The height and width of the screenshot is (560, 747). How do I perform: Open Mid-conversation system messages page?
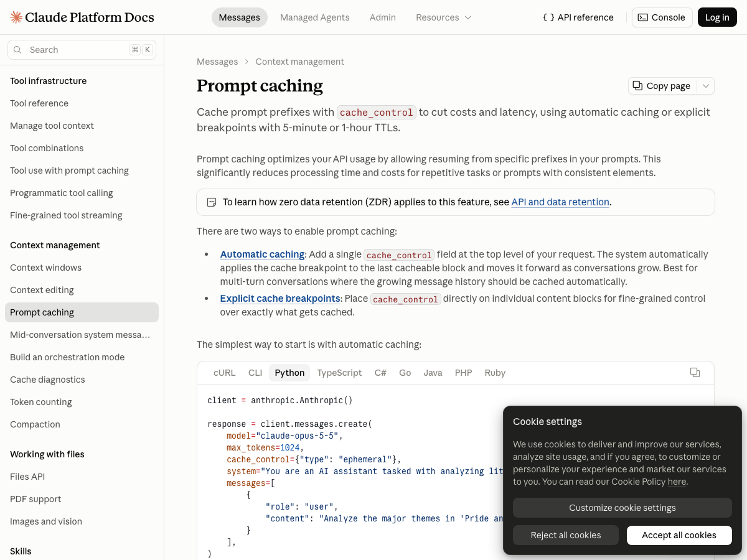(x=82, y=335)
